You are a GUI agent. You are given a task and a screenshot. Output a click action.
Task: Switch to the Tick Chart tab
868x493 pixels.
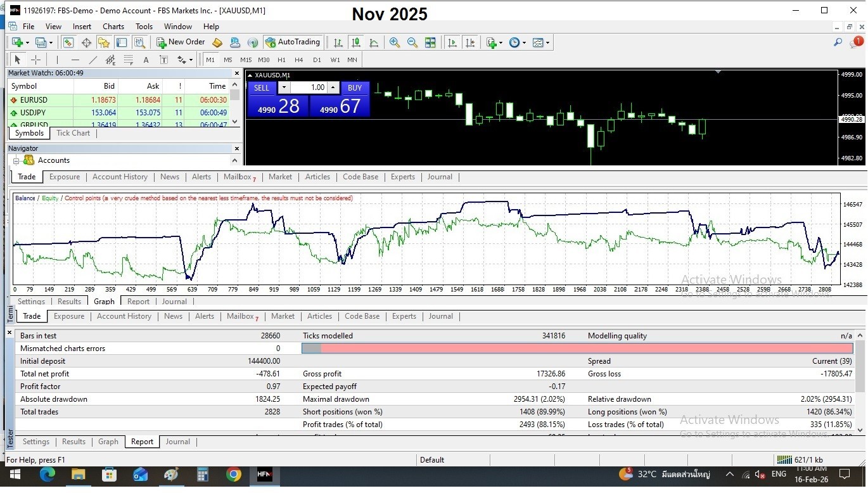73,133
